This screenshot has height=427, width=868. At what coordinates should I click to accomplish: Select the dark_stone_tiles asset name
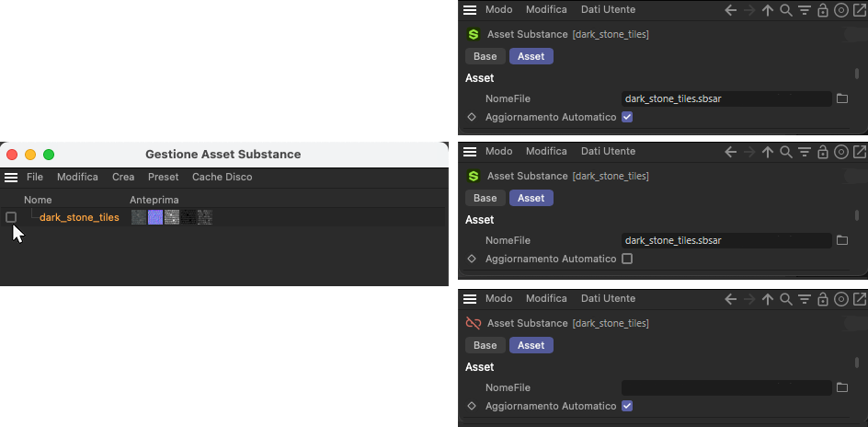pyautogui.click(x=79, y=218)
